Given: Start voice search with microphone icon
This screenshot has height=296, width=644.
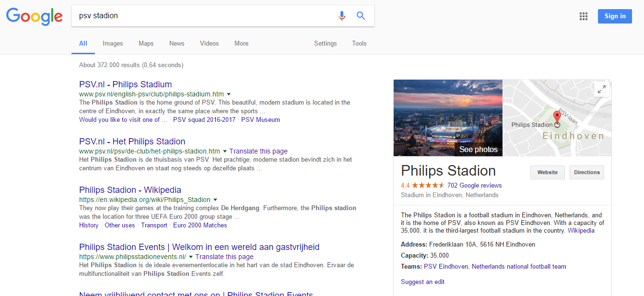Looking at the screenshot, I should pyautogui.click(x=341, y=16).
